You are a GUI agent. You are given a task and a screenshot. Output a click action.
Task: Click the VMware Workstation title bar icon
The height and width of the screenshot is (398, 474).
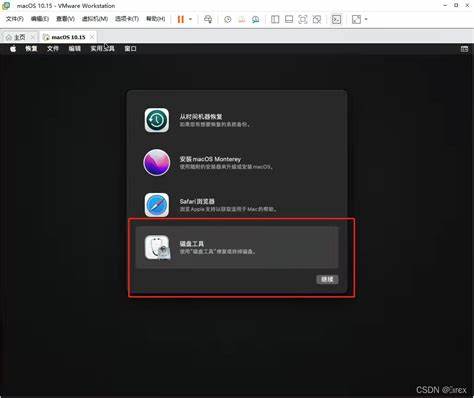6,6
